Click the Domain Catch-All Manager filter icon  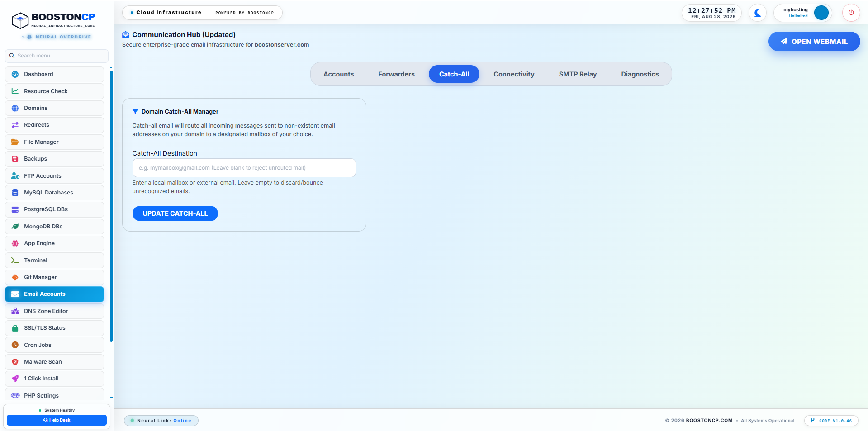pyautogui.click(x=135, y=112)
